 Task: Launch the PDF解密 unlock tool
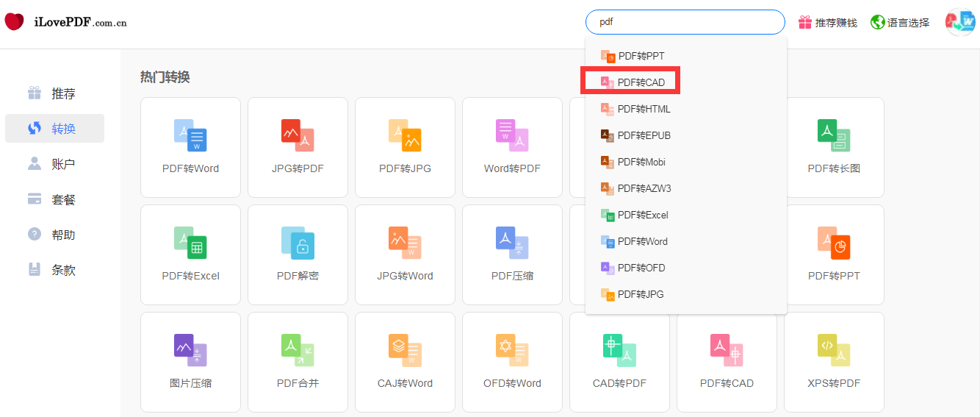298,243
